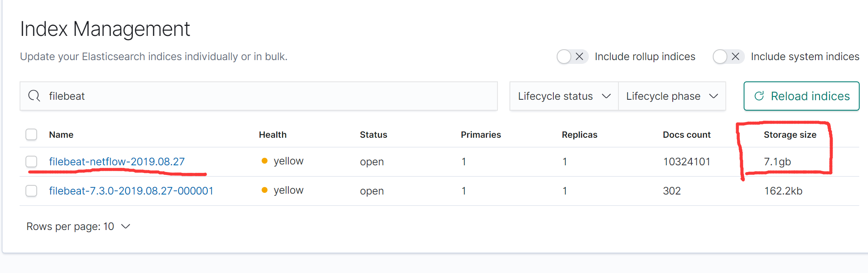Viewport: 868px width, 273px height.
Task: Click yellow health of filebeat-7.3.0 row
Action: click(x=283, y=190)
